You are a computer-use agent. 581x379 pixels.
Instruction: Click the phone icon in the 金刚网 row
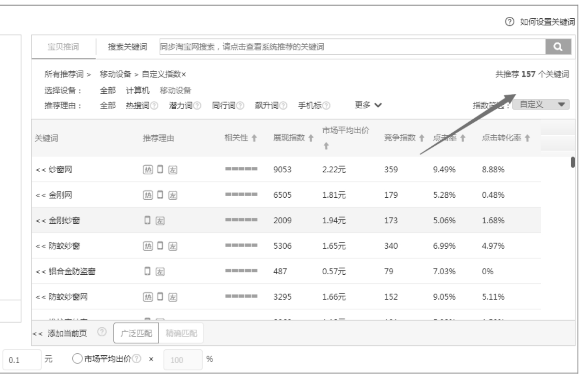[160, 195]
